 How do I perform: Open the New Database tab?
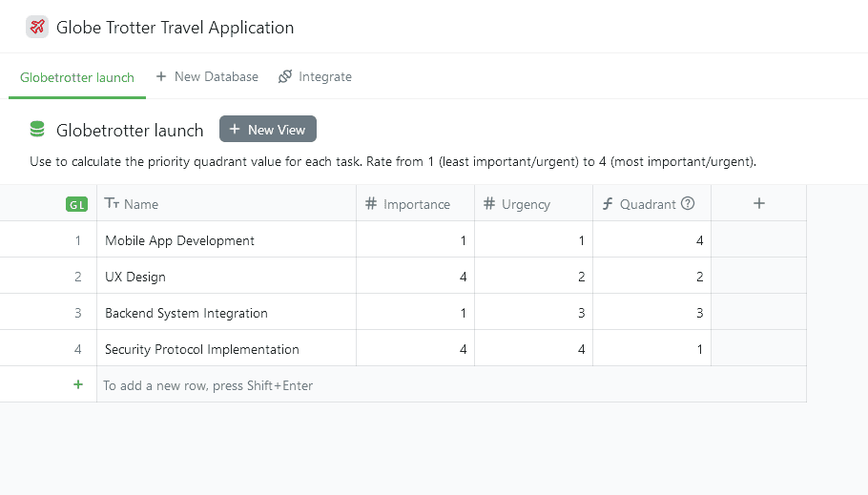pos(207,76)
